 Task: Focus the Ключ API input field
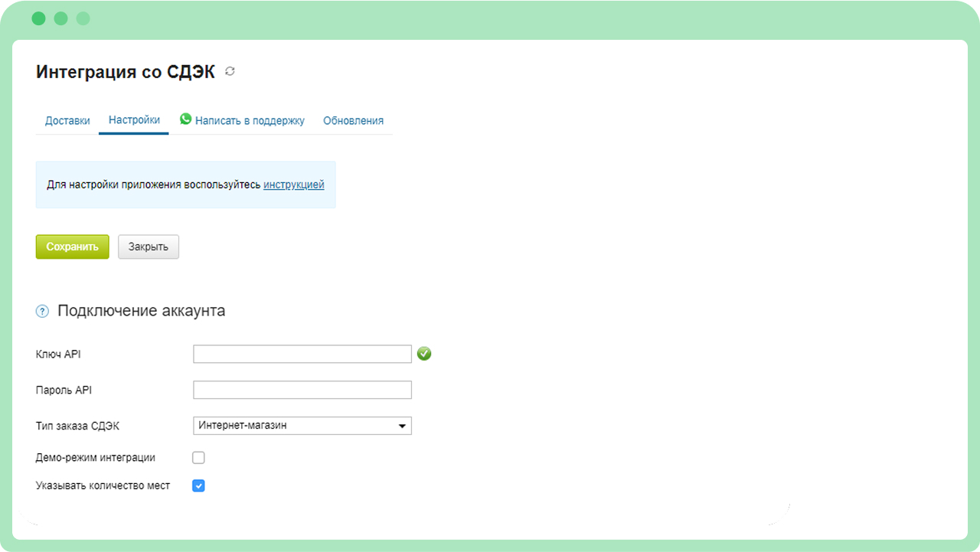tap(302, 354)
